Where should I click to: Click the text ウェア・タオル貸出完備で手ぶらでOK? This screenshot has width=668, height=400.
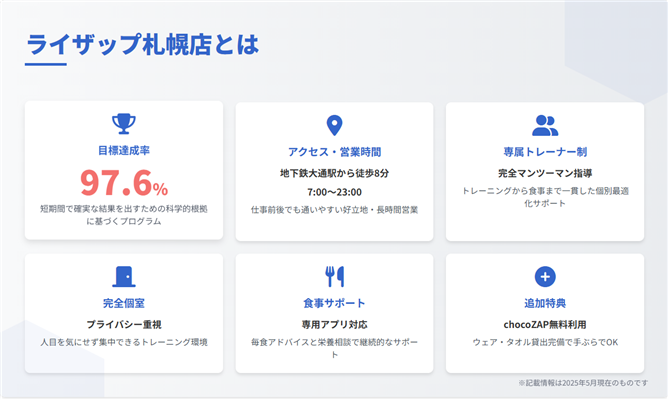(x=545, y=342)
